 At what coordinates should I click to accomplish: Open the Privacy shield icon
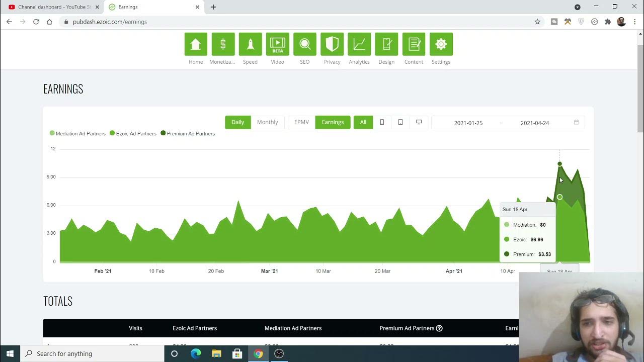(x=332, y=44)
